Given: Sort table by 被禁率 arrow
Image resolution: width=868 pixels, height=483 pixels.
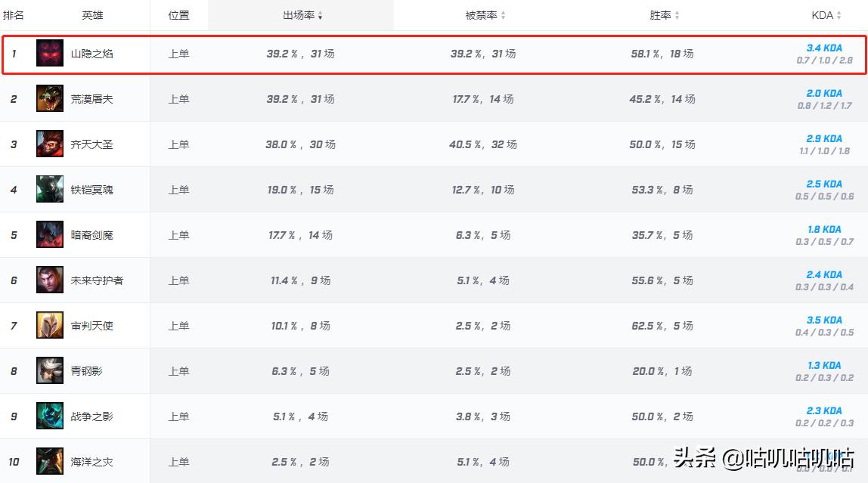Looking at the screenshot, I should [x=504, y=16].
